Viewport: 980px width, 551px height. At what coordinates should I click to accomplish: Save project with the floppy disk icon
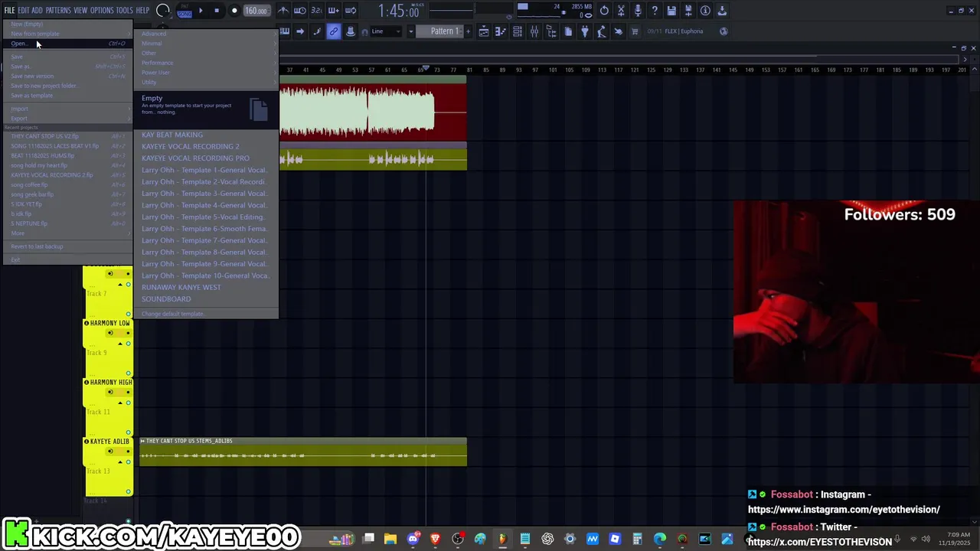coord(671,11)
